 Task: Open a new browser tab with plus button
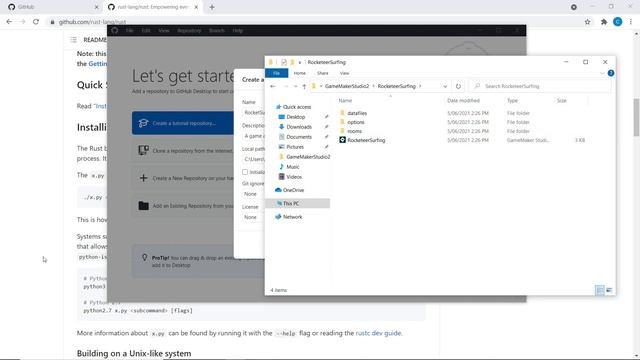click(212, 7)
